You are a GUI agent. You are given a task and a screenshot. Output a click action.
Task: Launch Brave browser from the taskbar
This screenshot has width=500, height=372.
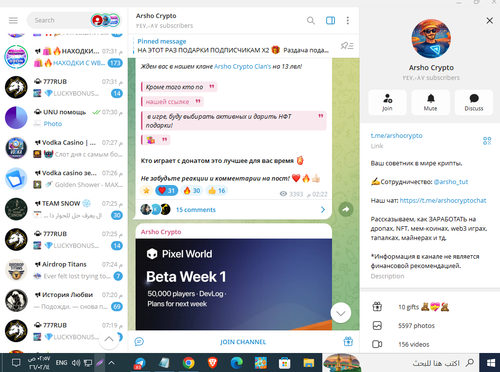[x=212, y=363]
